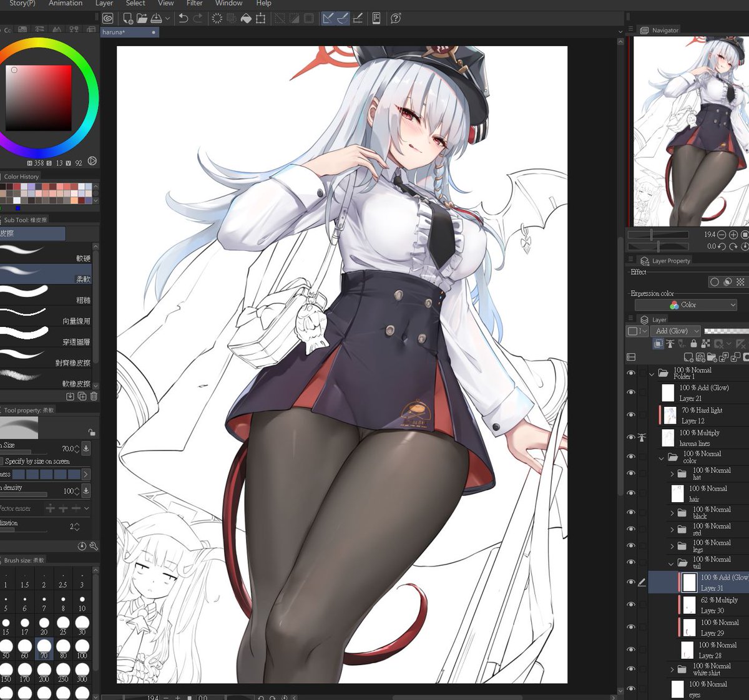Open the smartphone connection icon

376,19
